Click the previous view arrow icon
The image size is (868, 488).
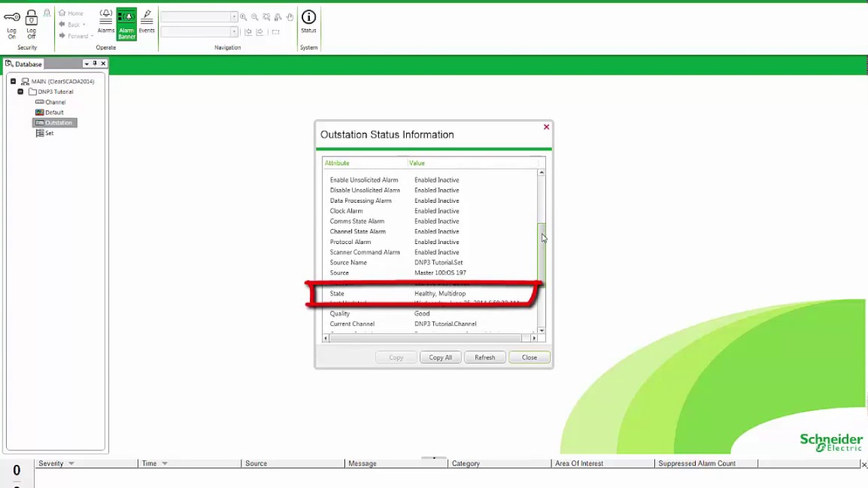pyautogui.click(x=248, y=32)
